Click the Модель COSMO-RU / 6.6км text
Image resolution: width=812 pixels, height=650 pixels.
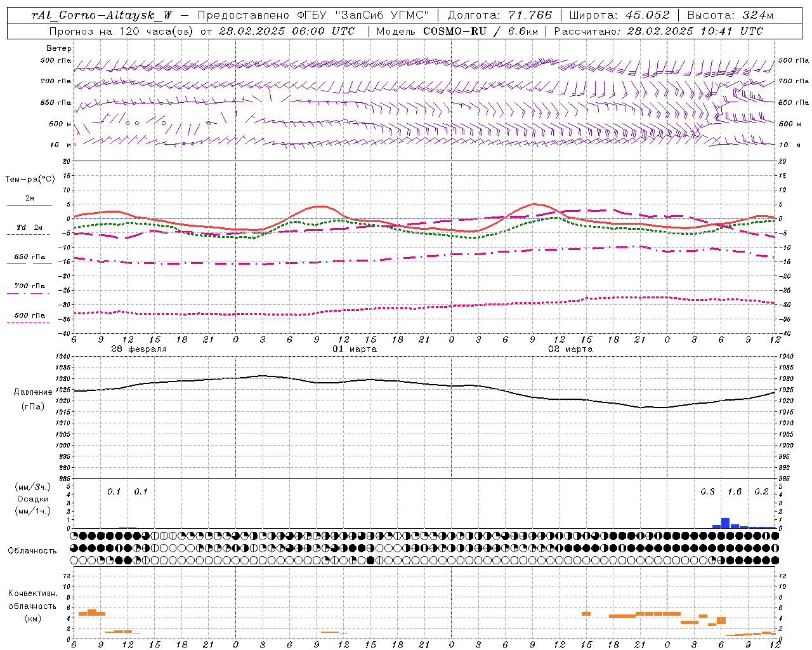pyautogui.click(x=456, y=31)
